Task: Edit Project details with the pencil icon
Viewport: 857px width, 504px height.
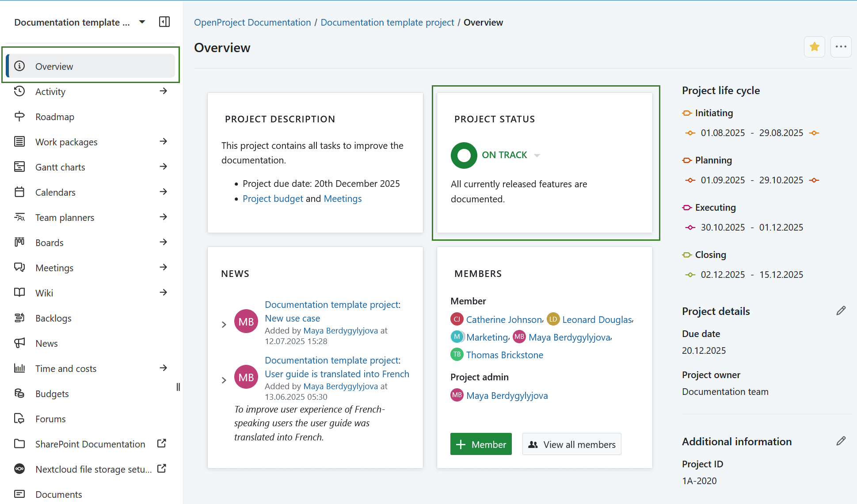Action: coord(841,311)
